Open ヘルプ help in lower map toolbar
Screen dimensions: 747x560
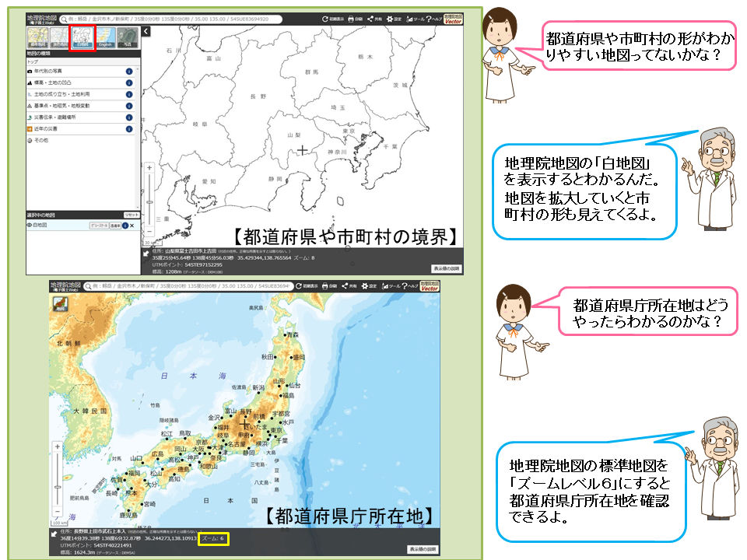410,286
